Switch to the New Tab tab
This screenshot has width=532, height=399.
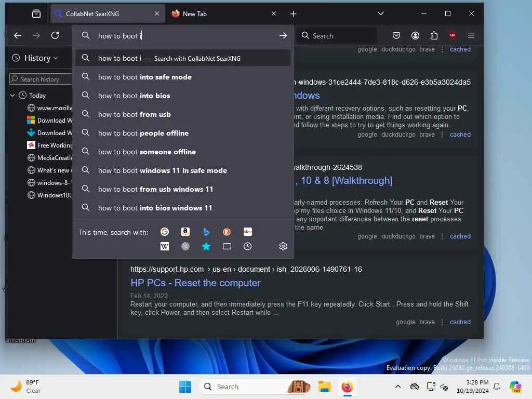point(224,14)
